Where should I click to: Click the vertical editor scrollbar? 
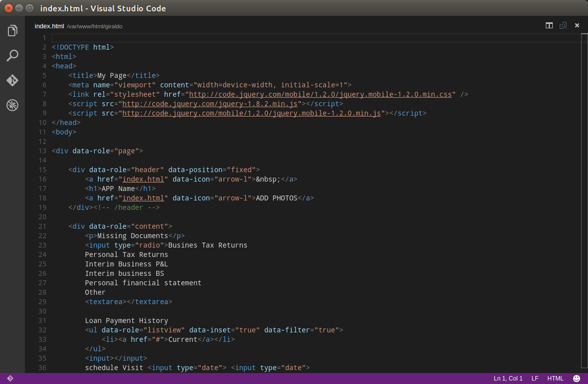[584, 200]
